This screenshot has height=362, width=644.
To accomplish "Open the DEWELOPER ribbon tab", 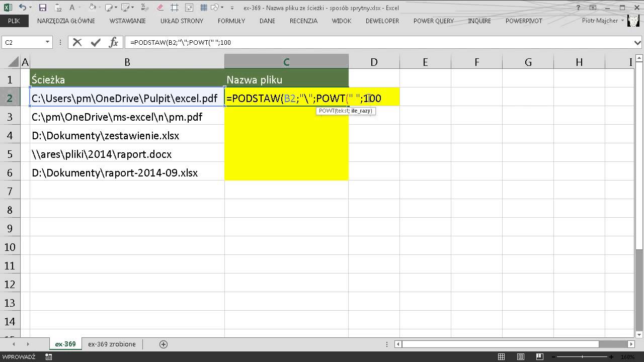I will click(x=382, y=21).
